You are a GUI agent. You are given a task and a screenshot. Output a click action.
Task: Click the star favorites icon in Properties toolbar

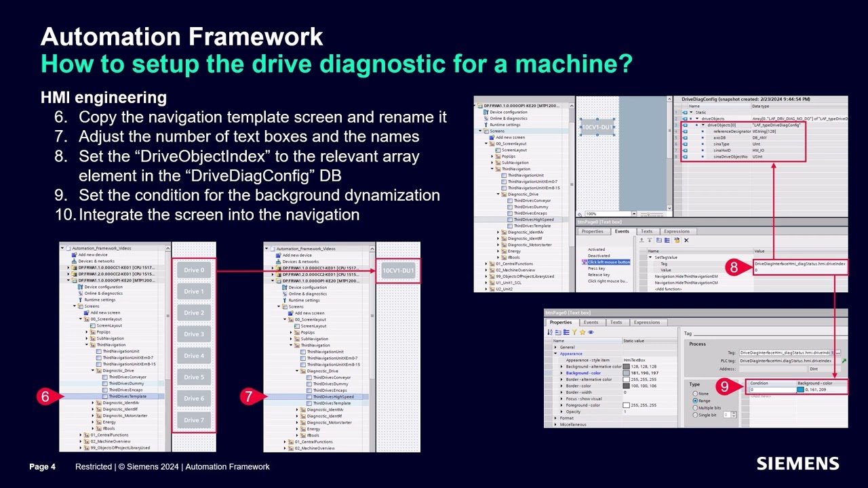pos(583,332)
